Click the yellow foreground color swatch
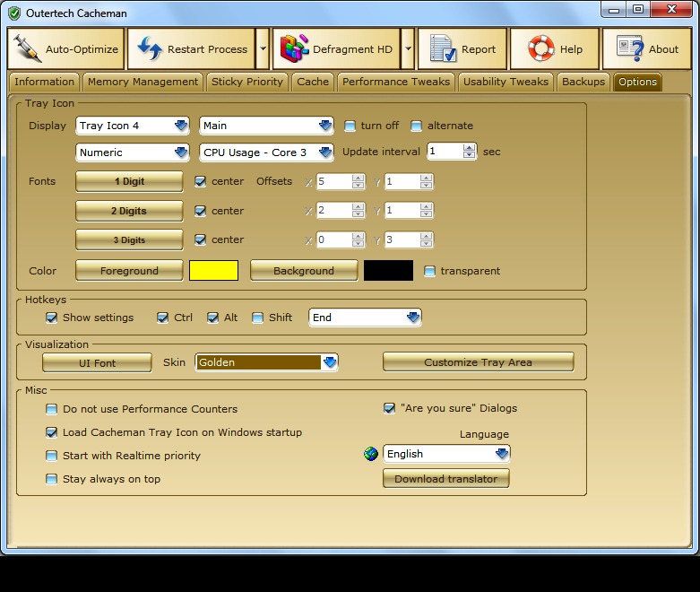Viewport: 700px width, 592px height. coord(214,271)
